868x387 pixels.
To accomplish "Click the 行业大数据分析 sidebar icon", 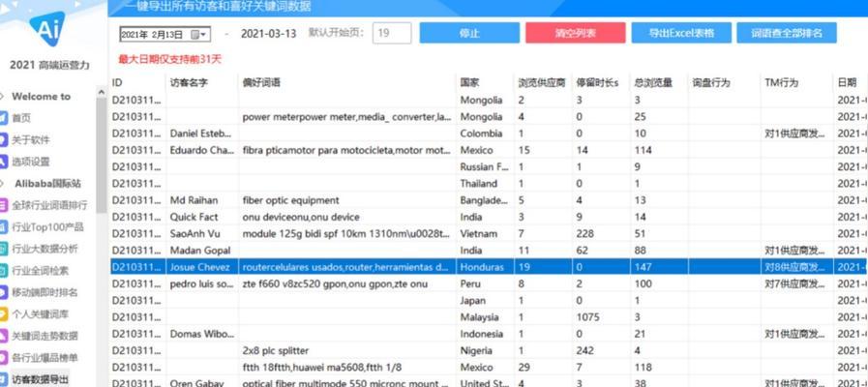I will tap(3, 249).
